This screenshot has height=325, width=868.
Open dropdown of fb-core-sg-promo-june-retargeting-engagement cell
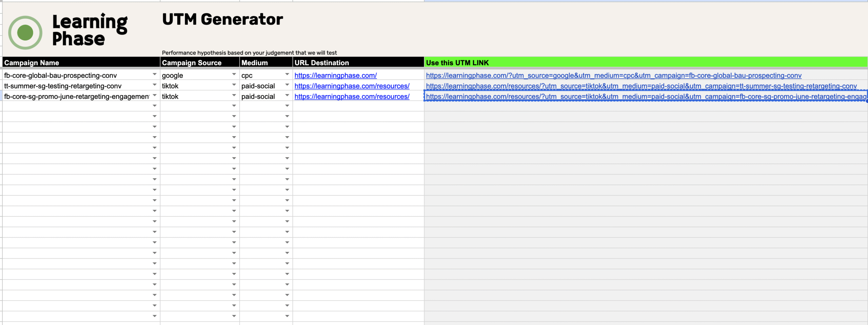point(155,95)
